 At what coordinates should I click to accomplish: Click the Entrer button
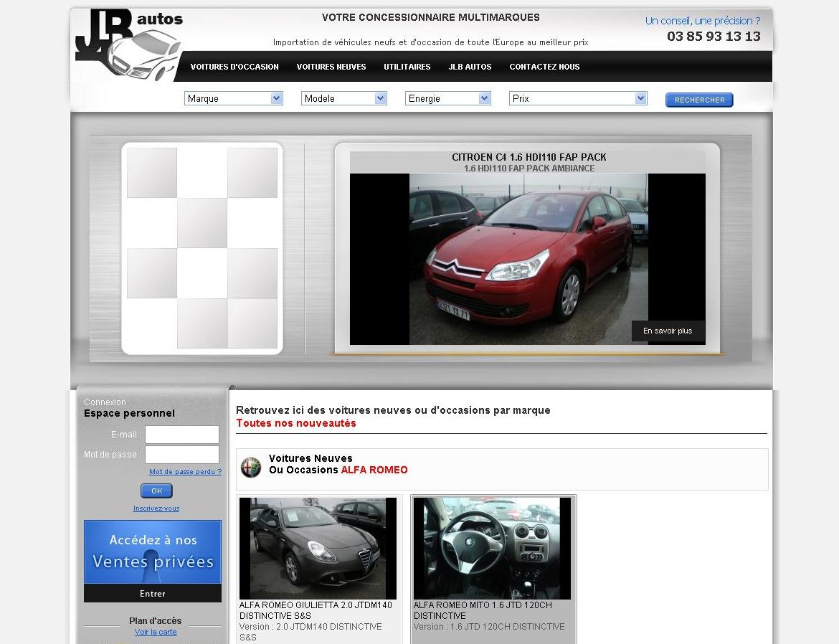click(x=153, y=593)
